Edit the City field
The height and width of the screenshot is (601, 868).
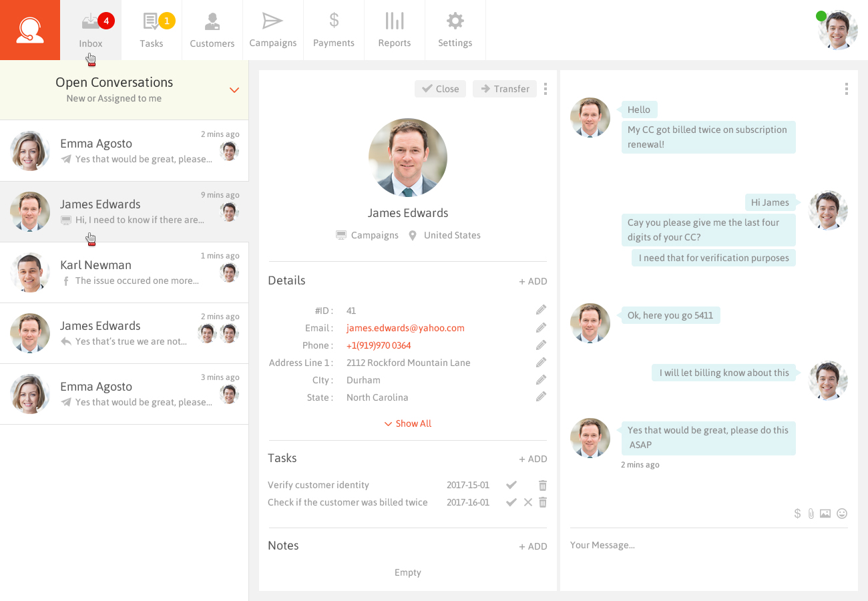(x=541, y=379)
